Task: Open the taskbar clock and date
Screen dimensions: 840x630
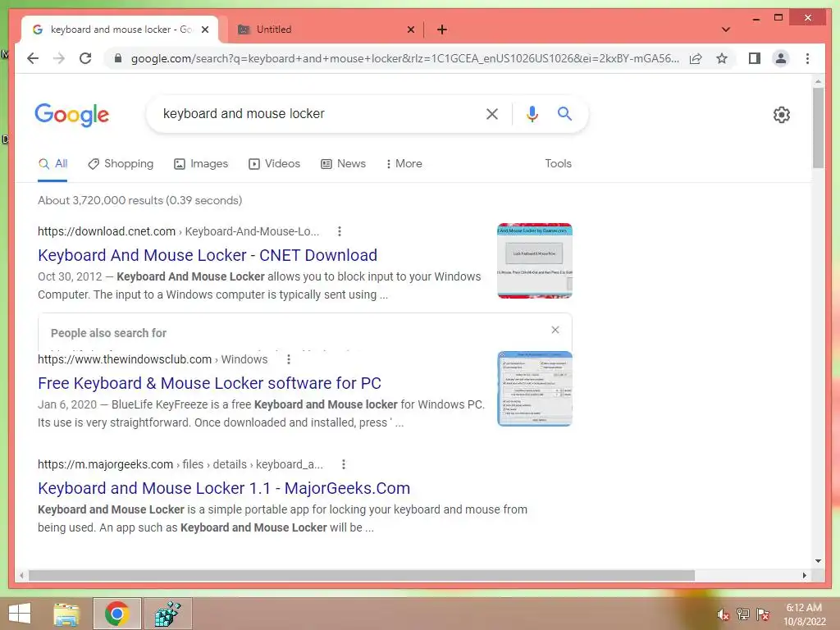Action: point(804,614)
